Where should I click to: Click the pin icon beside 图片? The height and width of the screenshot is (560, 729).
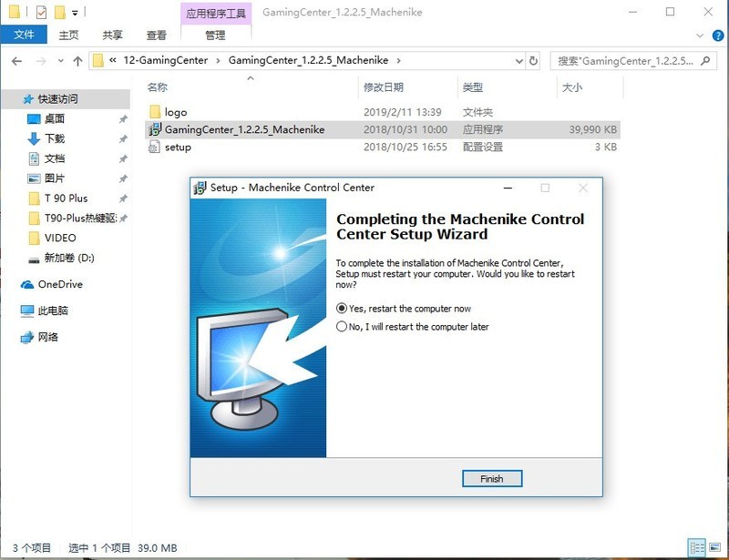click(x=123, y=178)
